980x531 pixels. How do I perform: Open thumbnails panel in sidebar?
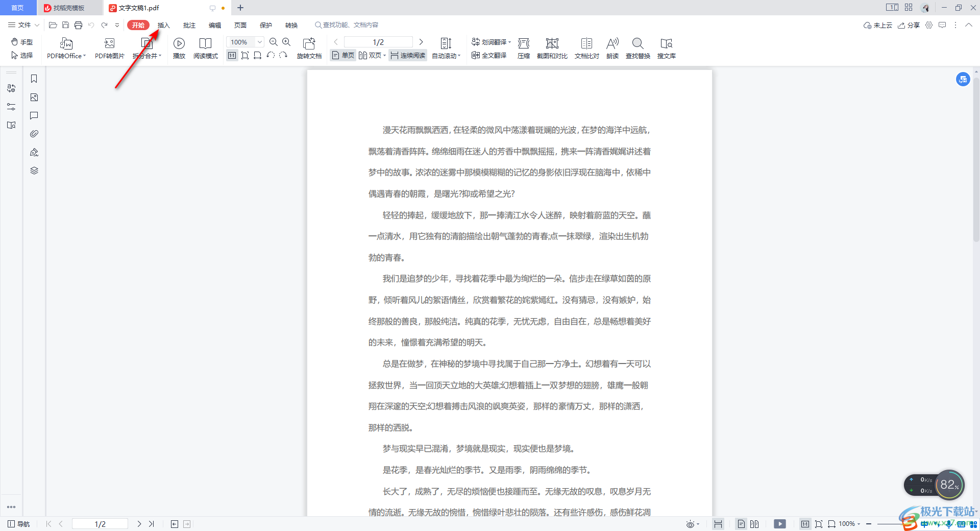34,97
